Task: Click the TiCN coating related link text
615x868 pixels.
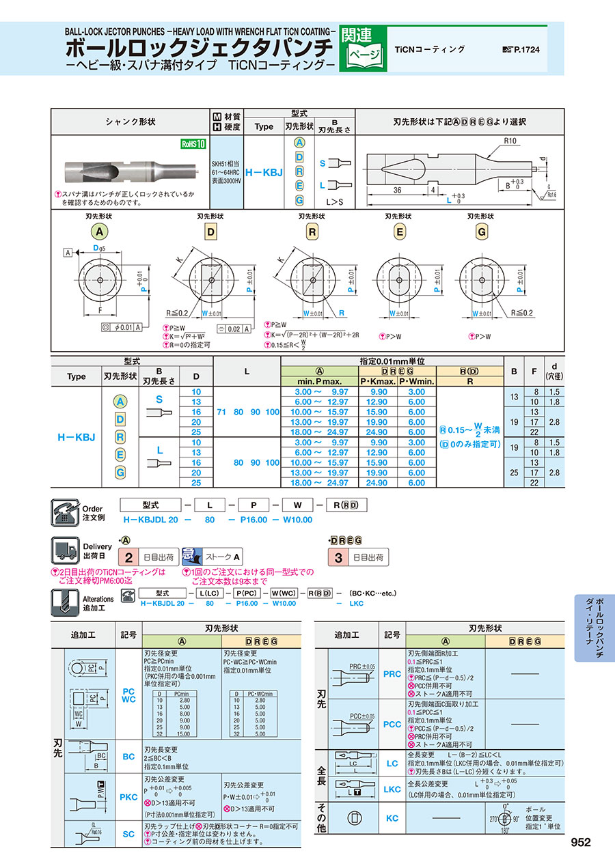Action: click(x=430, y=49)
